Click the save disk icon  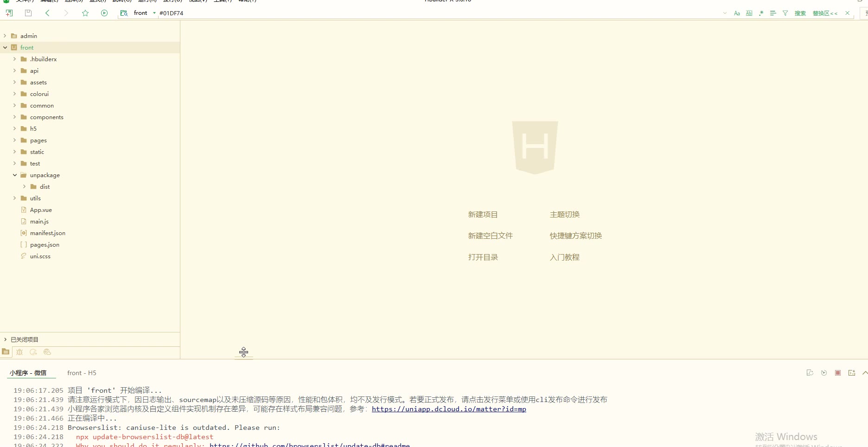coord(28,13)
